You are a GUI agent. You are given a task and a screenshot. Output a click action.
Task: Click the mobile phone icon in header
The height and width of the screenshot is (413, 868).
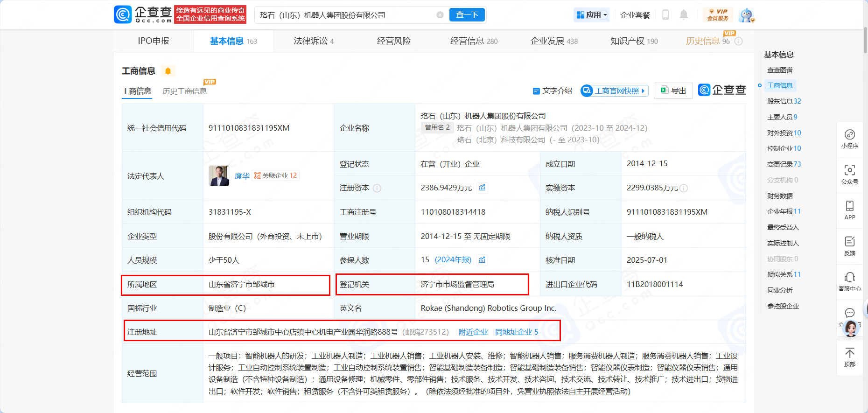tap(665, 15)
